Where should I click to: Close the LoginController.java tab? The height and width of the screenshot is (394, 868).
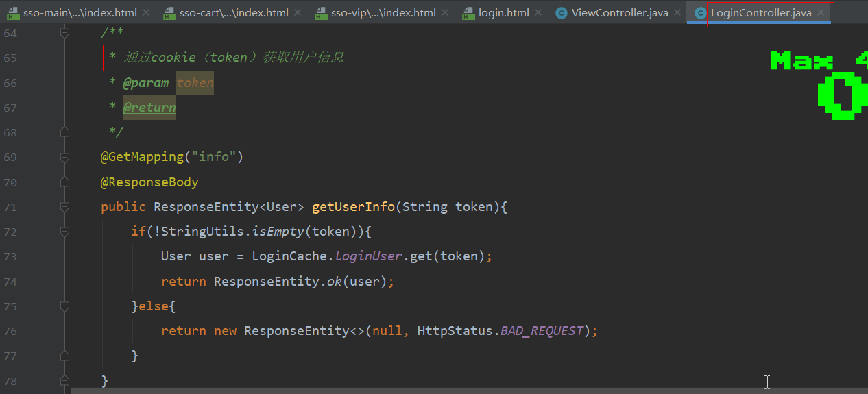[820, 13]
